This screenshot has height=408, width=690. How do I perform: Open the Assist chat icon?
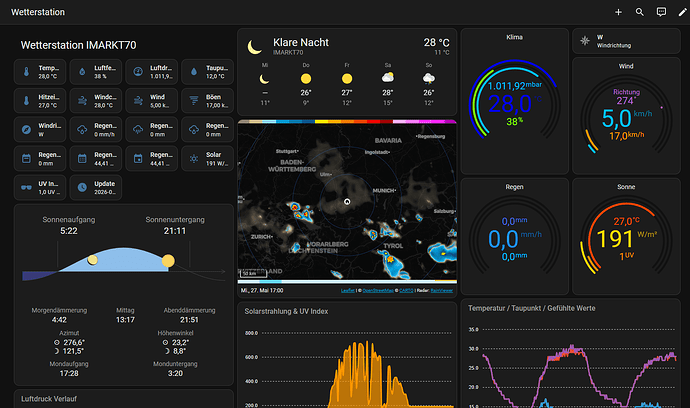[661, 12]
